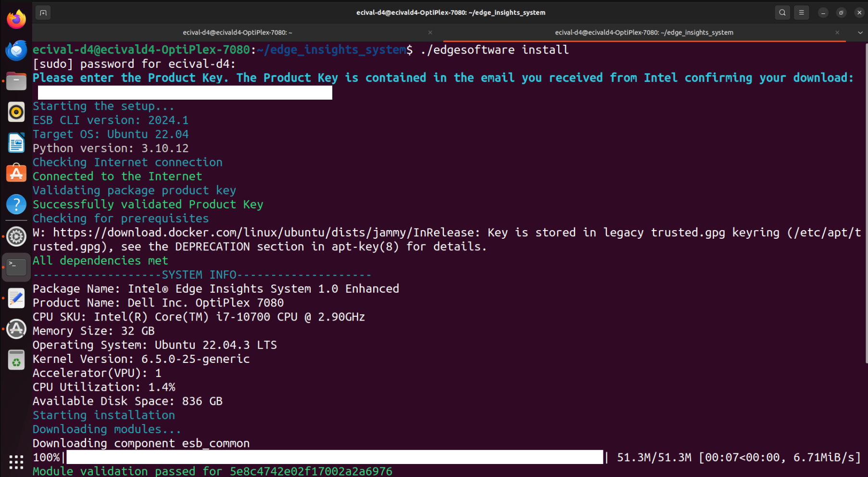The width and height of the screenshot is (868, 477).
Task: Click the download.docker.com URL in warning
Action: [x=266, y=232]
